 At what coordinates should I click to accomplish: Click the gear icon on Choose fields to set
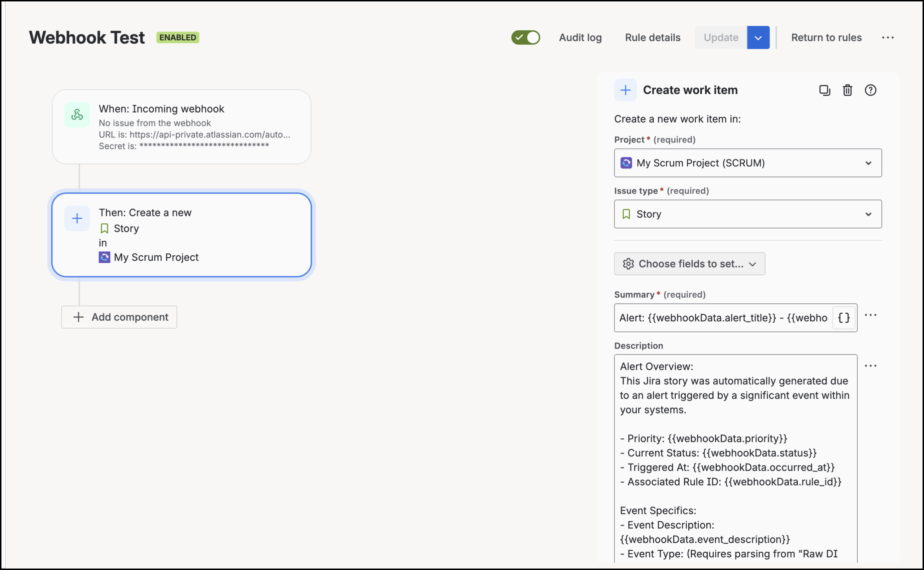pyautogui.click(x=628, y=264)
